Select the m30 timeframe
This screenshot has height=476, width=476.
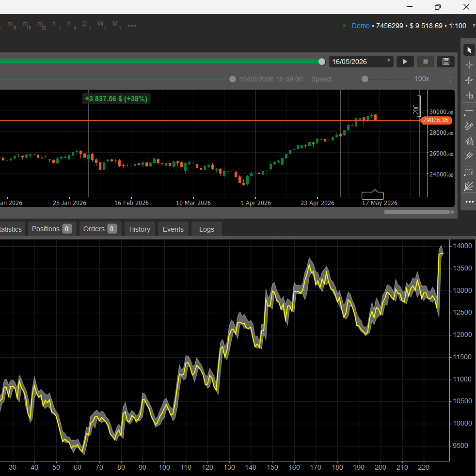(42, 25)
